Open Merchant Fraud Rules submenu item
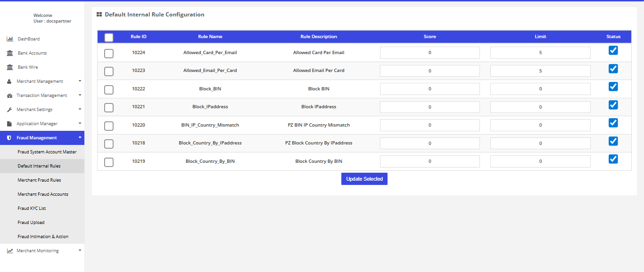The width and height of the screenshot is (644, 272). tap(39, 180)
